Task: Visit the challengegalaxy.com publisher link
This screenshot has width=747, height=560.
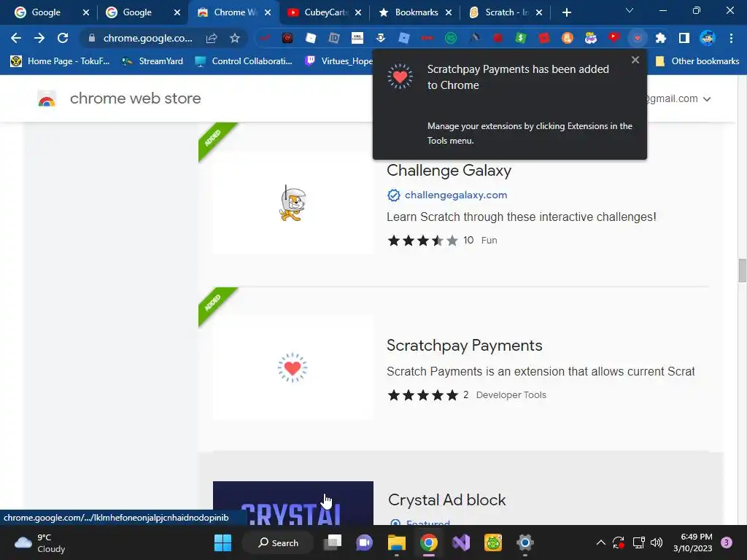Action: [456, 195]
